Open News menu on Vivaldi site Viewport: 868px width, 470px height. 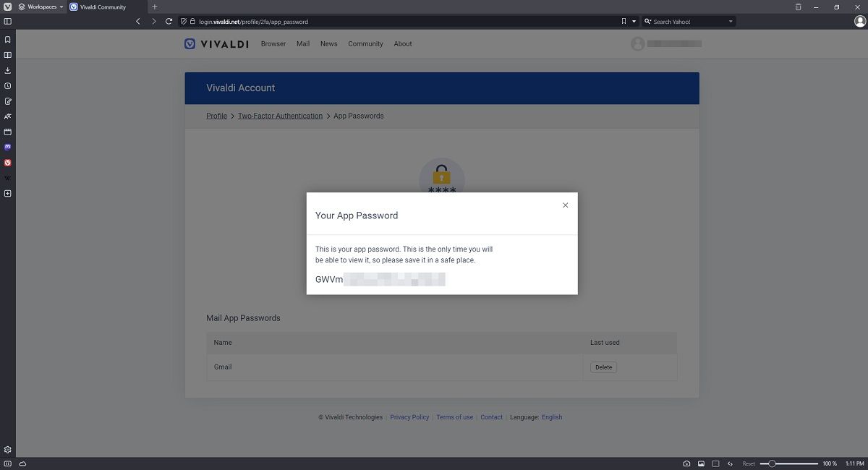329,44
